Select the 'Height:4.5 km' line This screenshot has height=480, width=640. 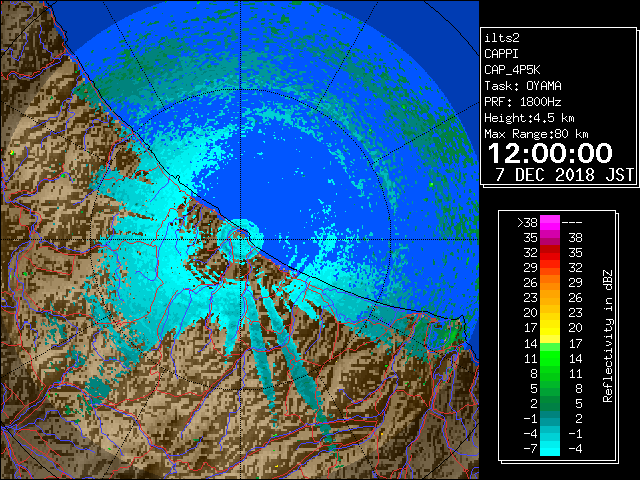point(529,118)
